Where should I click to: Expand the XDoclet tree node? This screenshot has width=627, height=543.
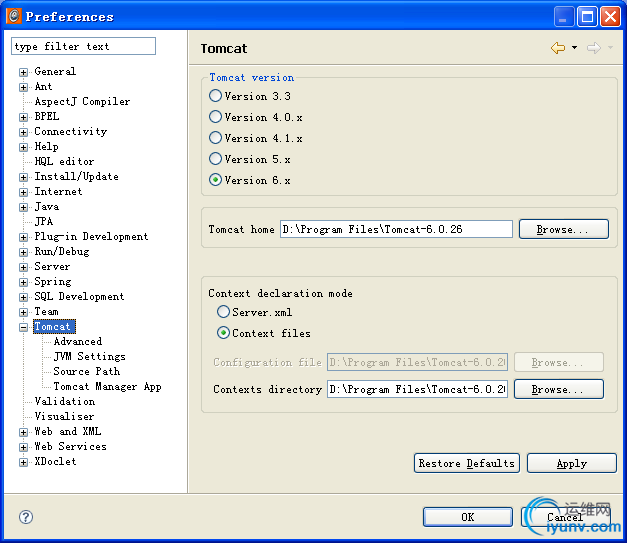click(24, 462)
